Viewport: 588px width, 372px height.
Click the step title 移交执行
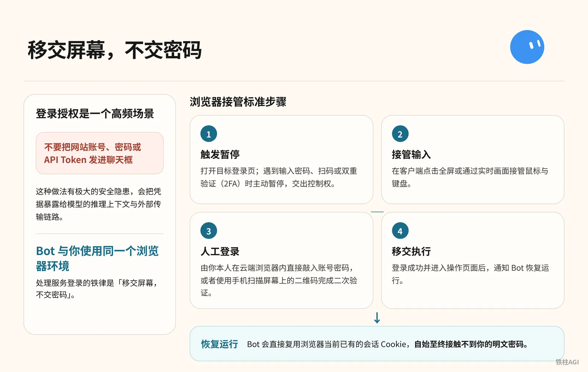coord(411,252)
